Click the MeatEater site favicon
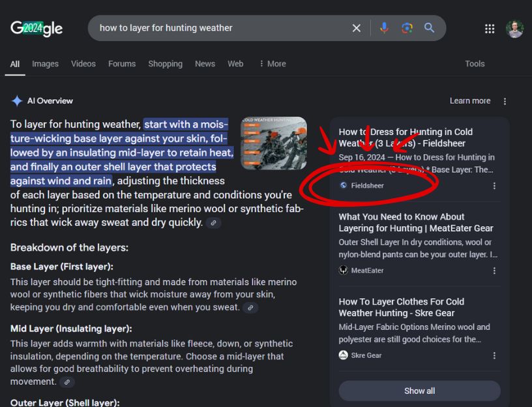The image size is (532, 407). pos(344,270)
